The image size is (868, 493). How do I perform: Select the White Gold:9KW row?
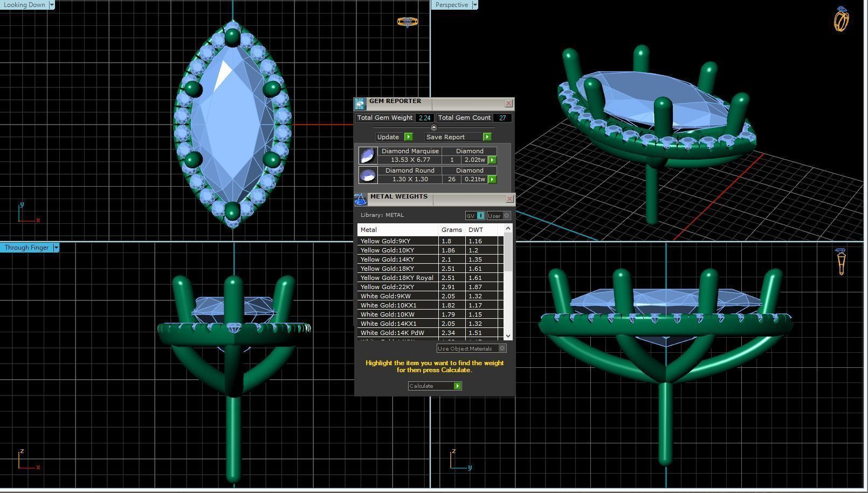430,296
